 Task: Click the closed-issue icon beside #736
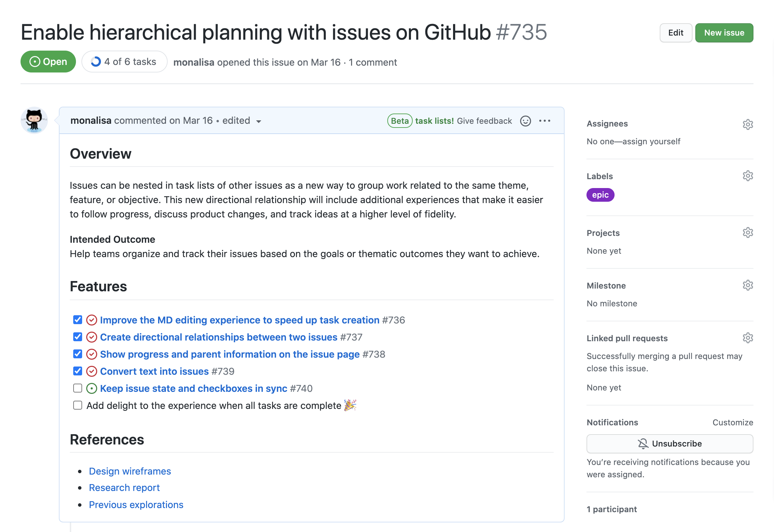click(91, 320)
